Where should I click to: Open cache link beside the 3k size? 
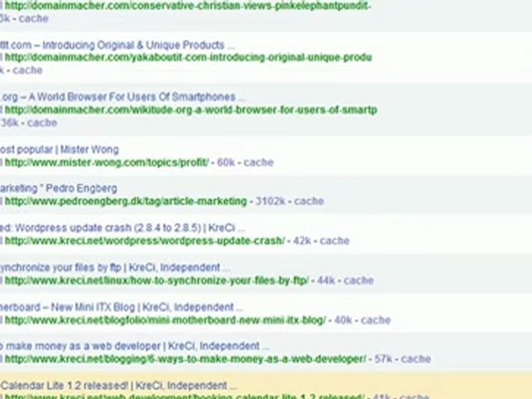[34, 18]
